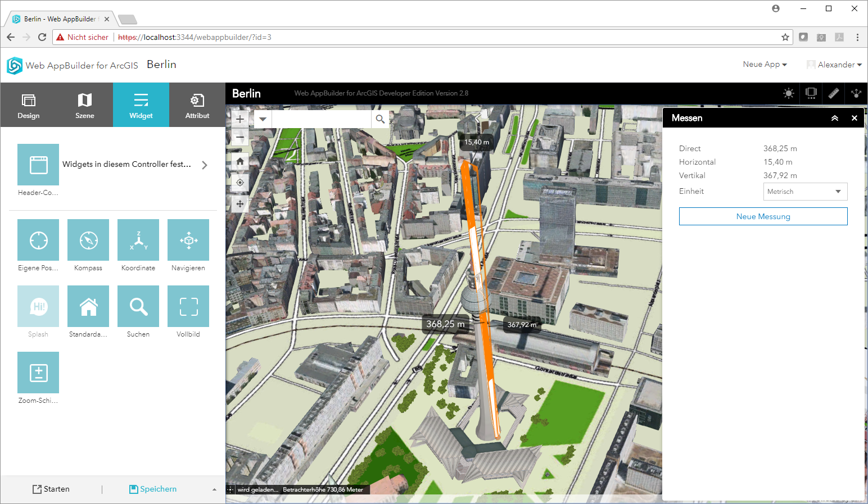Open the search source dropdown
The width and height of the screenshot is (868, 504).
(x=263, y=119)
